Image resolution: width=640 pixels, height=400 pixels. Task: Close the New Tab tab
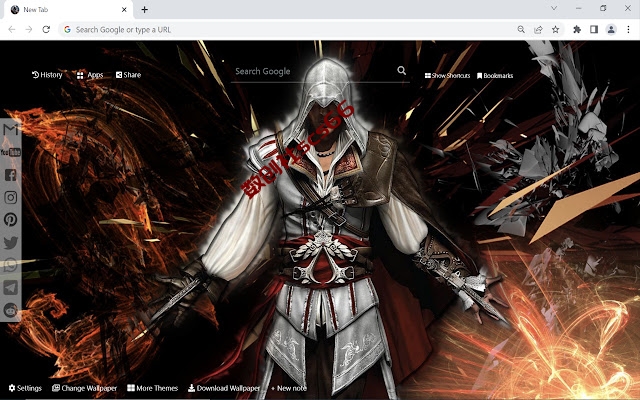[124, 10]
